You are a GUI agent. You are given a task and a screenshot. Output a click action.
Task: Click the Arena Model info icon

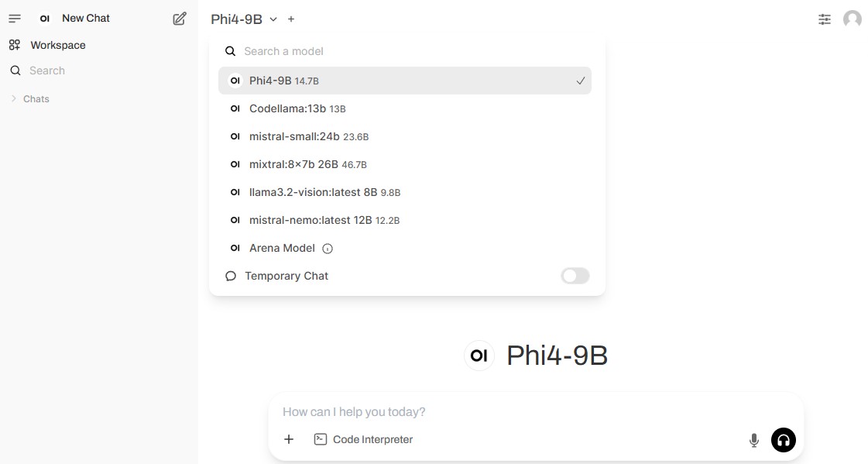(328, 249)
